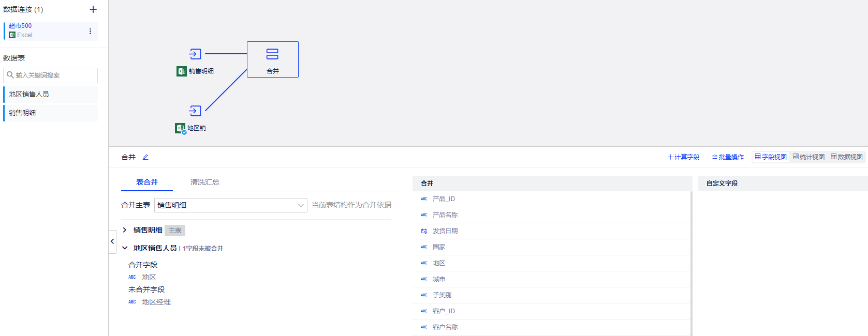
Task: Click the 地区销售人员 input node icon
Action: (x=195, y=111)
